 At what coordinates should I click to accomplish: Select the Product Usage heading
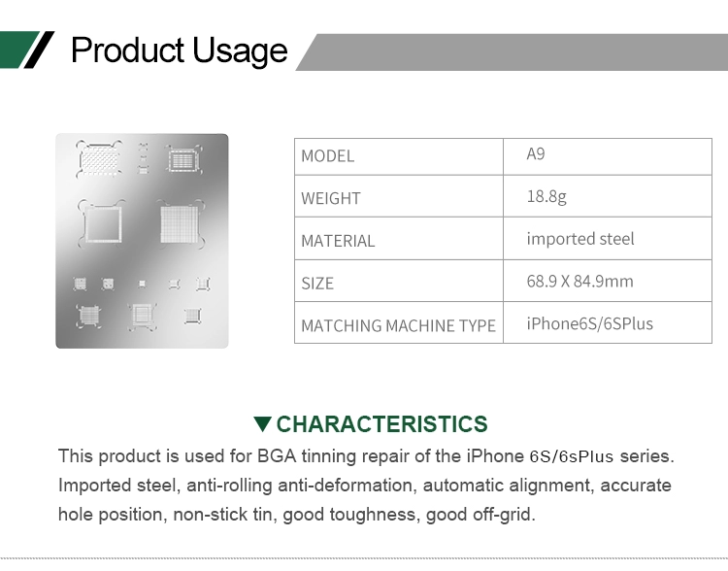click(x=180, y=50)
